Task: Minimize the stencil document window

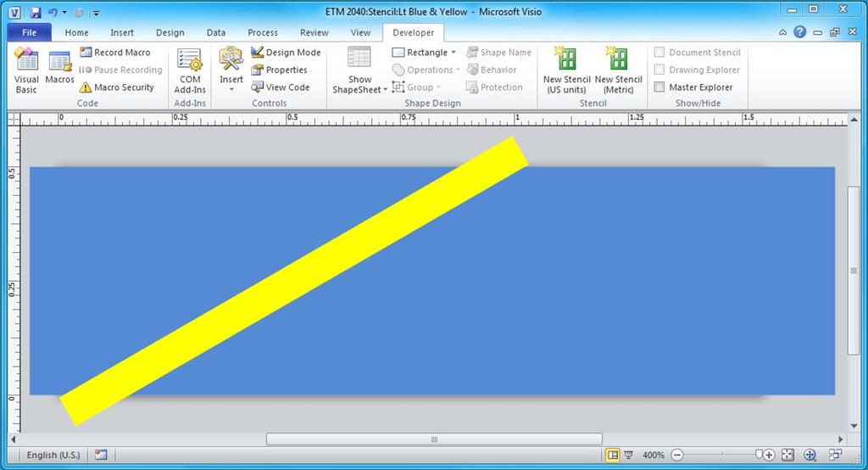Action: pyautogui.click(x=817, y=33)
